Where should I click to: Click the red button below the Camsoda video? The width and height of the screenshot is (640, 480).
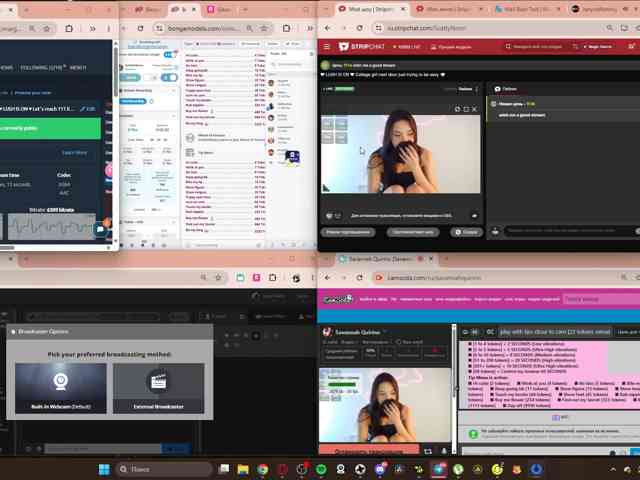[369, 451]
